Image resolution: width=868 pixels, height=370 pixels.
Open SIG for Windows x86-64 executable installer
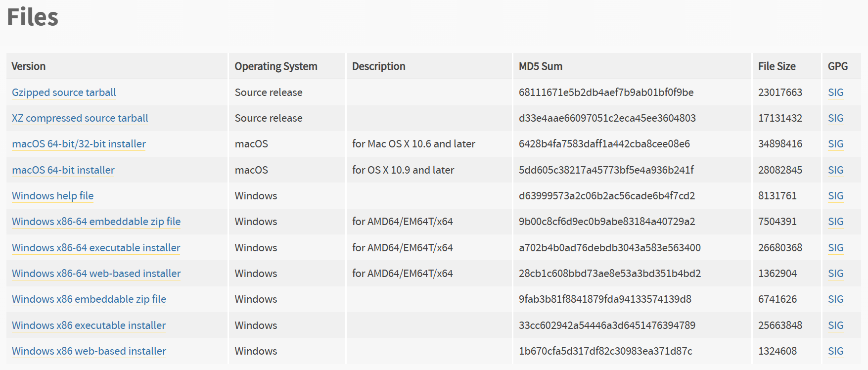(x=835, y=248)
